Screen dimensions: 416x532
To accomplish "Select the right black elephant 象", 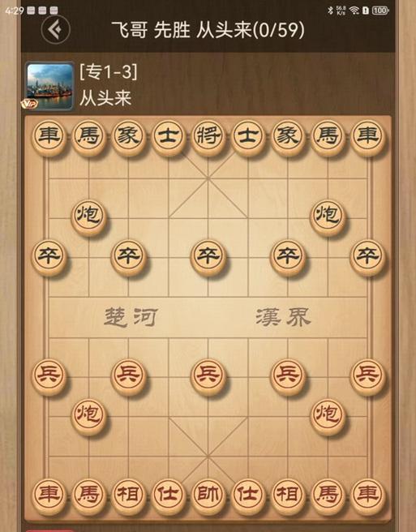I will pos(288,137).
